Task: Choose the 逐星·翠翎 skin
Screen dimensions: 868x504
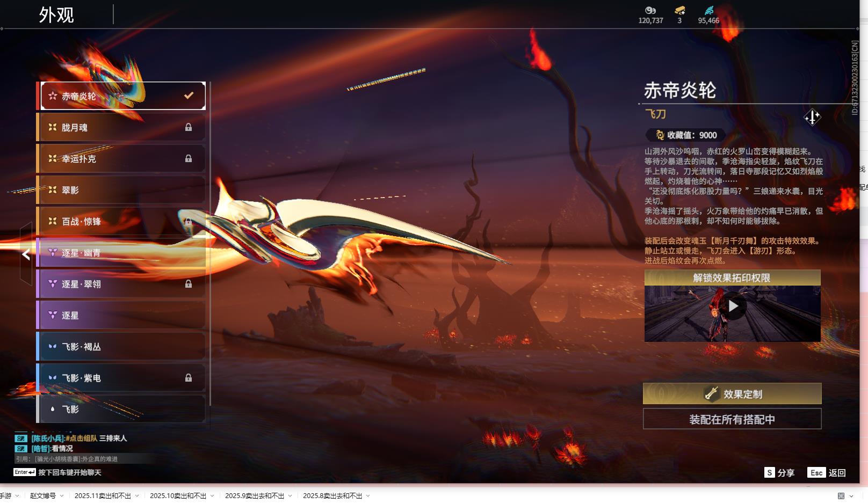Action: [121, 284]
